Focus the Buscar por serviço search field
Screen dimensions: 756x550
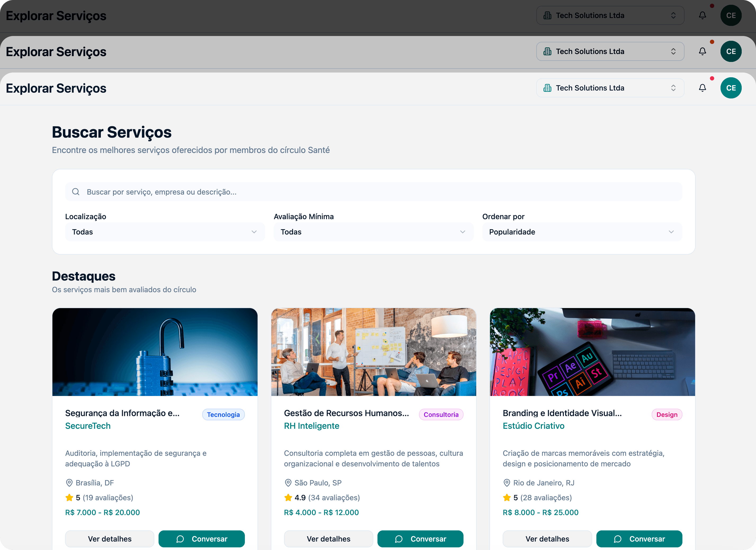373,192
